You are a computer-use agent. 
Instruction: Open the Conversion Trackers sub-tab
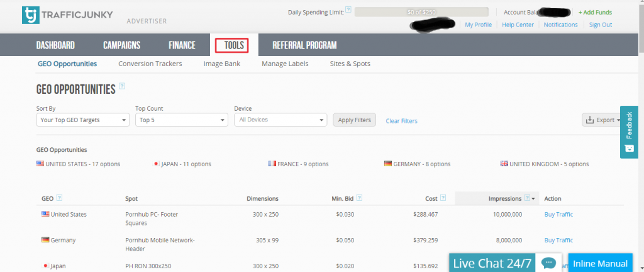tap(150, 64)
